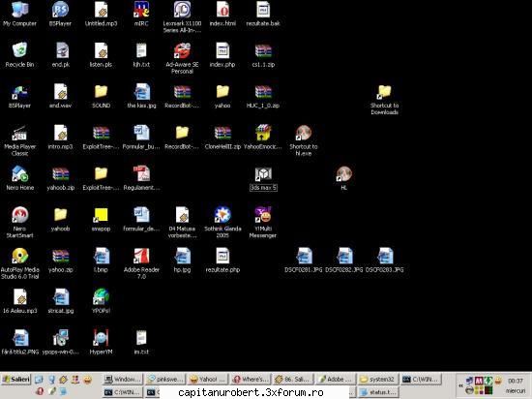
Task: Select the AutoPlay Media Studio icon
Action: point(19,256)
